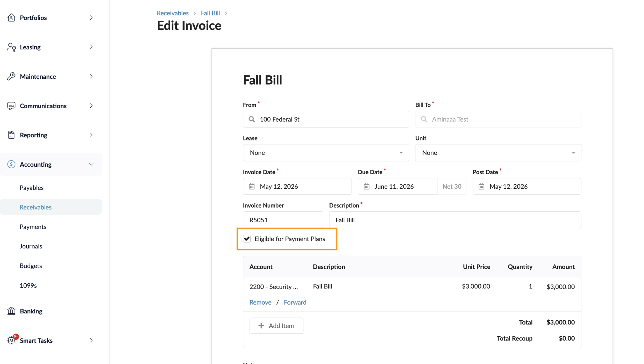Collapse the Accounting menu chevron
Image resolution: width=644 pixels, height=364 pixels.
click(x=91, y=164)
